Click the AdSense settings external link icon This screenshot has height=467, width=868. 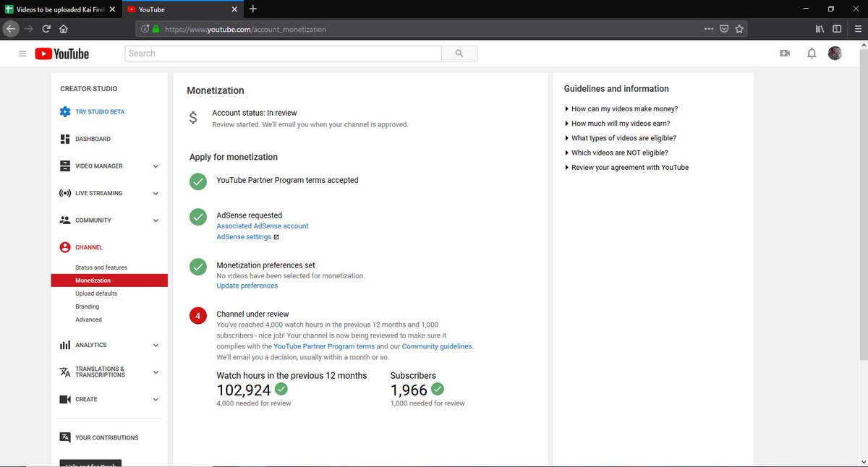[x=276, y=237]
